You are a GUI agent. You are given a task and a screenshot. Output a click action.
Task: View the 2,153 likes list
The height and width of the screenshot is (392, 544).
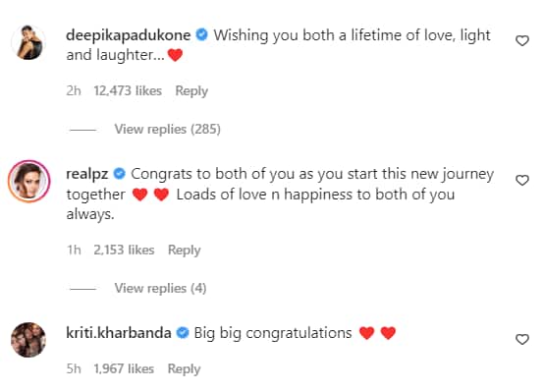[x=124, y=250]
